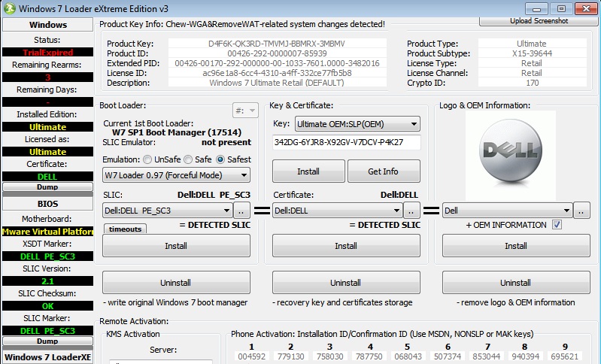
Task: Click Install under Logo & OEM Information
Action: (516, 246)
